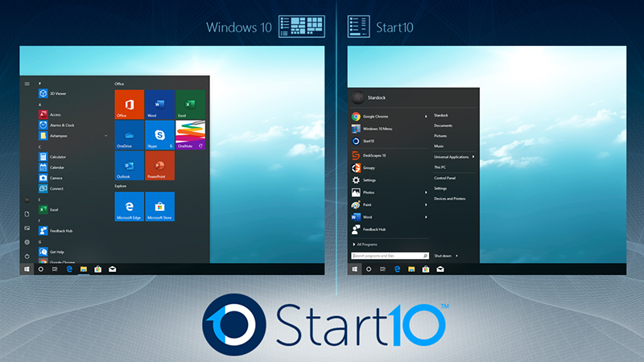Screen dimensions: 644x362
Task: Open Calendar from the app list
Action: 52,167
